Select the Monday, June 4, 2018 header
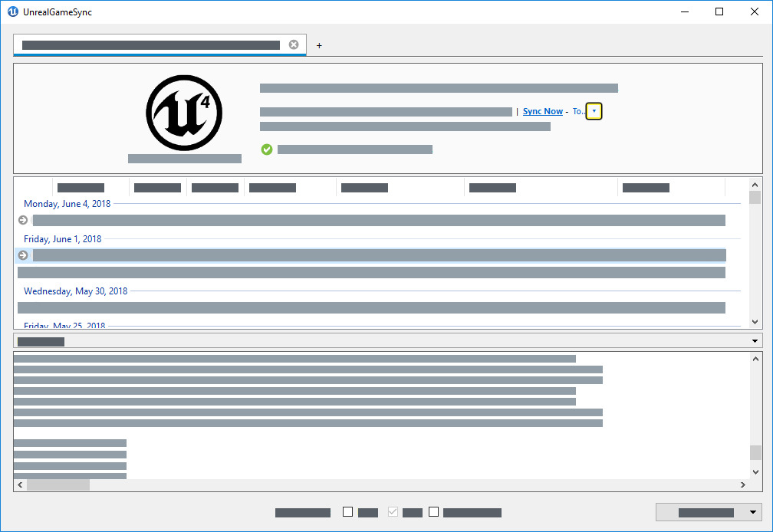Screen dimensions: 773x532 pyautogui.click(x=67, y=204)
